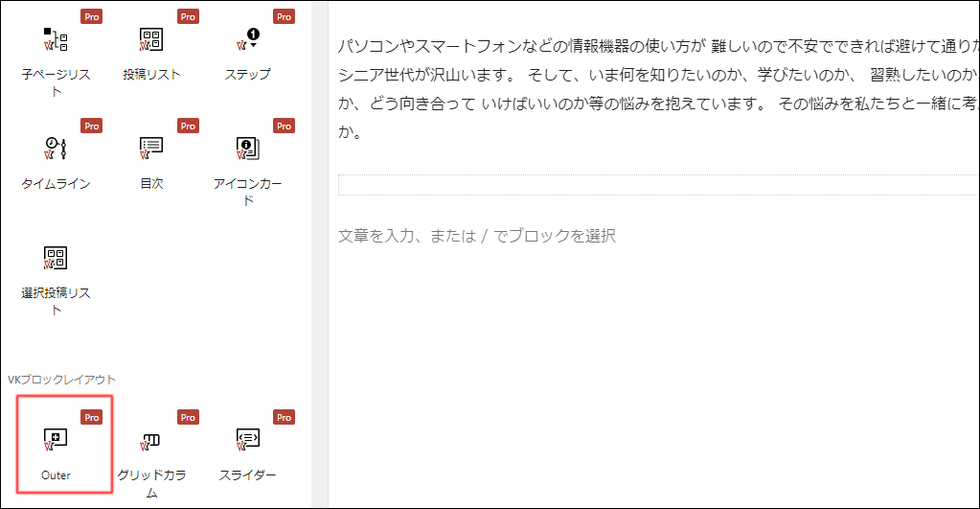Insert the グリッドカラム block
The width and height of the screenshot is (980, 509).
coord(151,452)
